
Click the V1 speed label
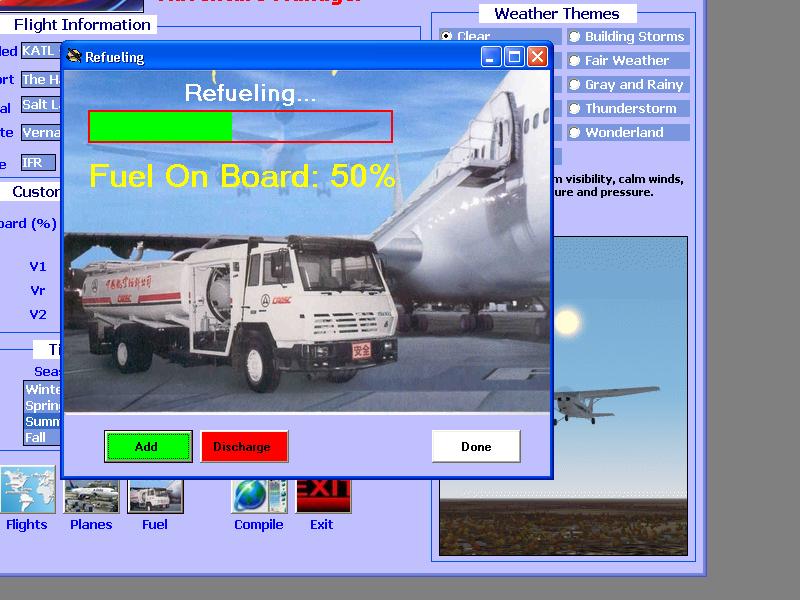coord(38,266)
